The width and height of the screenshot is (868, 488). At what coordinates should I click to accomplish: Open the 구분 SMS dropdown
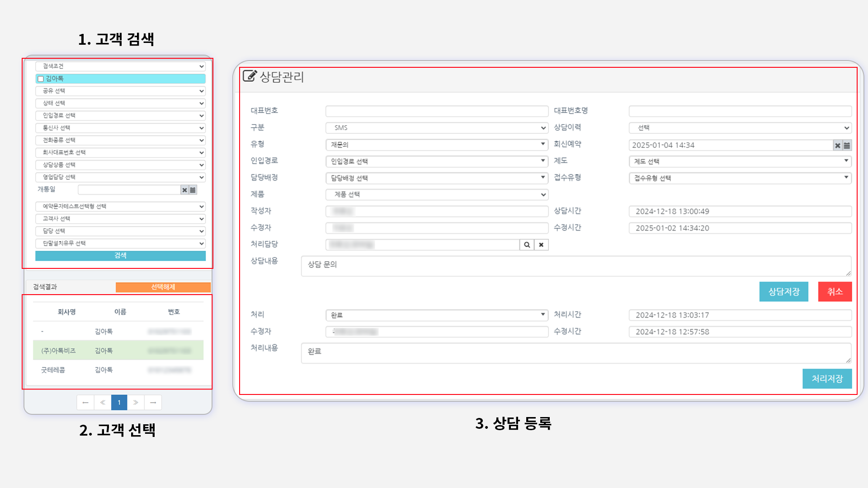[x=437, y=128]
